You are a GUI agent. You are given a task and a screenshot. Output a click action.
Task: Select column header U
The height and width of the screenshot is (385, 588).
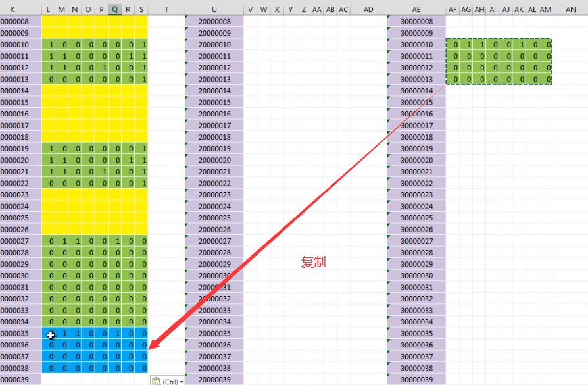(214, 9)
